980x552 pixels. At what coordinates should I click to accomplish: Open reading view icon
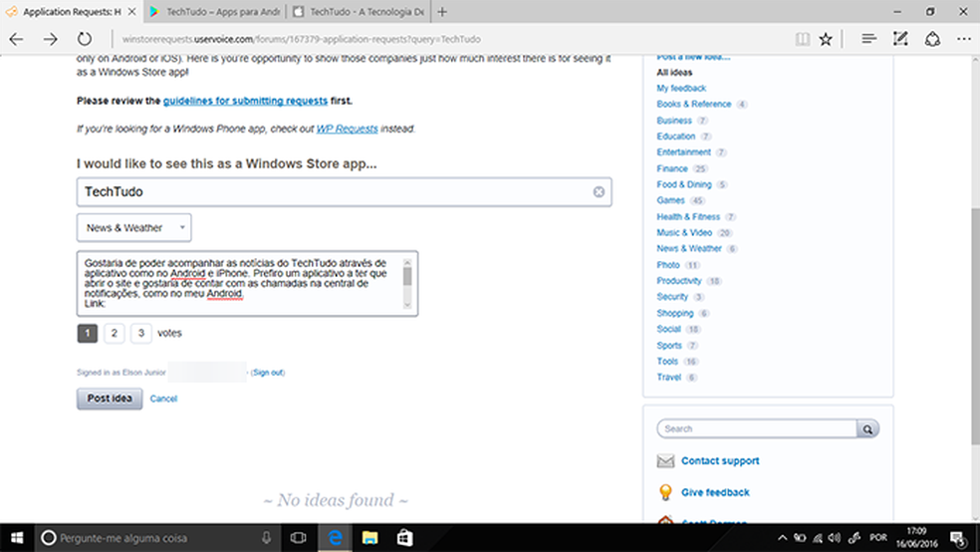point(803,39)
